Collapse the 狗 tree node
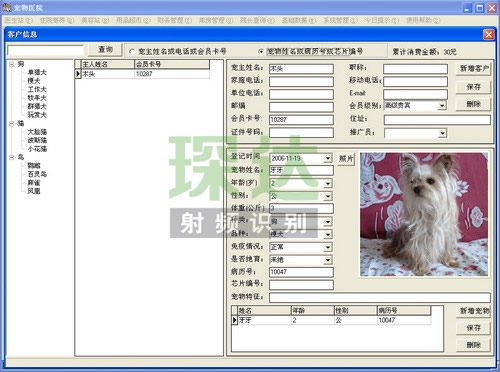 pos(12,64)
